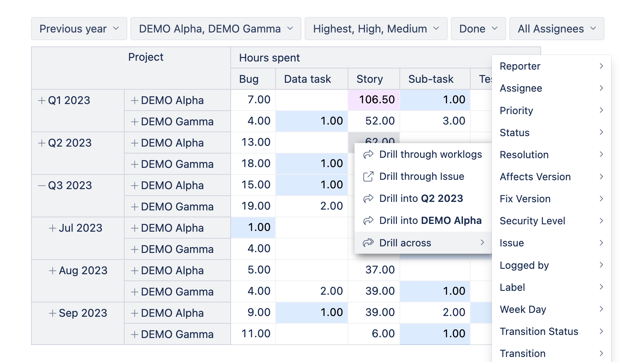Screen dimensions: 644x362
Task: Click the Bug column header
Action: pyautogui.click(x=253, y=79)
